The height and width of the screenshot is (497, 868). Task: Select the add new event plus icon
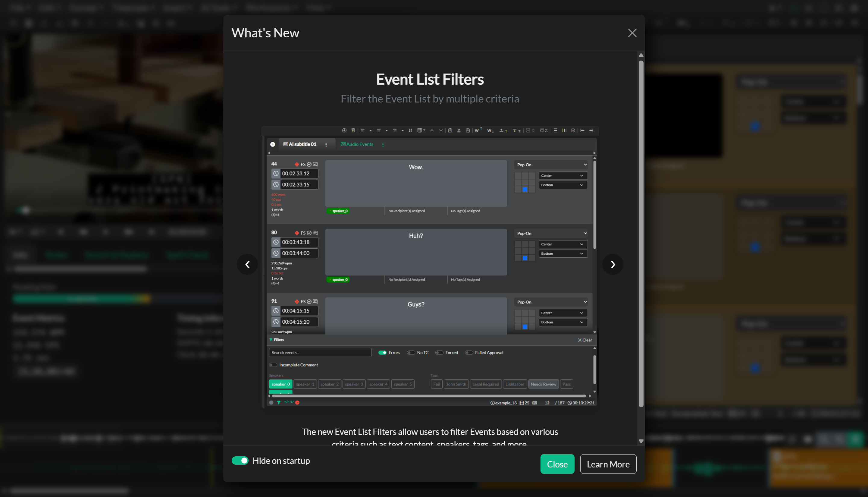pos(344,131)
